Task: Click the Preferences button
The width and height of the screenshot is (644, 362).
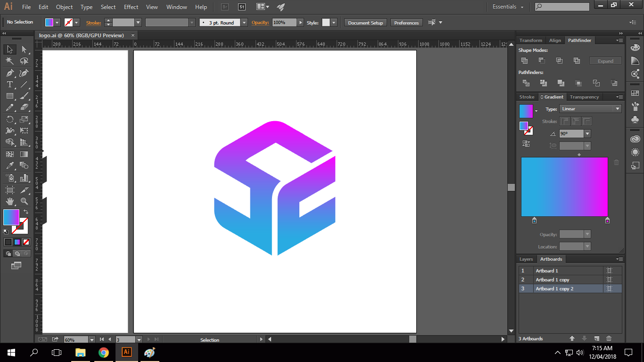Action: click(406, 23)
